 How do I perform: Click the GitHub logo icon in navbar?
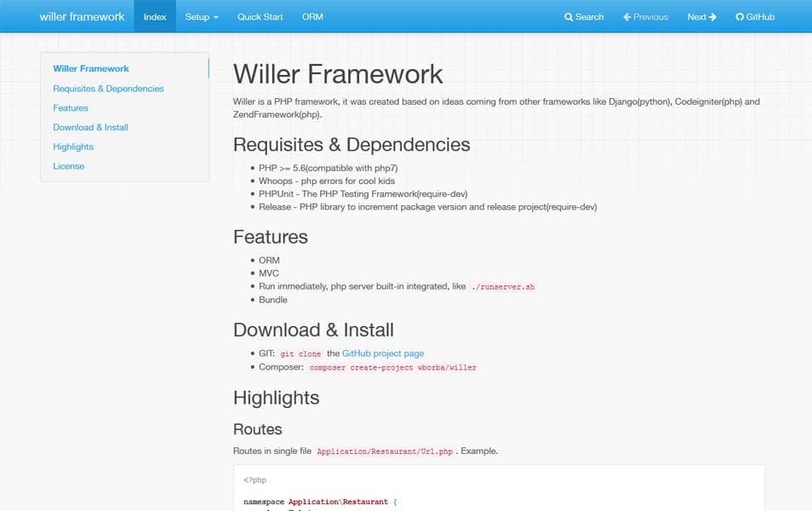point(740,17)
